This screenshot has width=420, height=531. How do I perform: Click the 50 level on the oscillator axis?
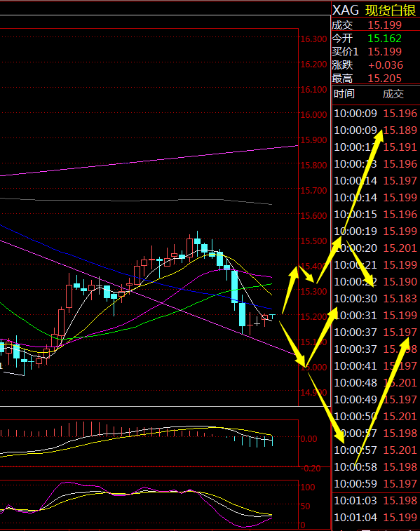pyautogui.click(x=306, y=506)
